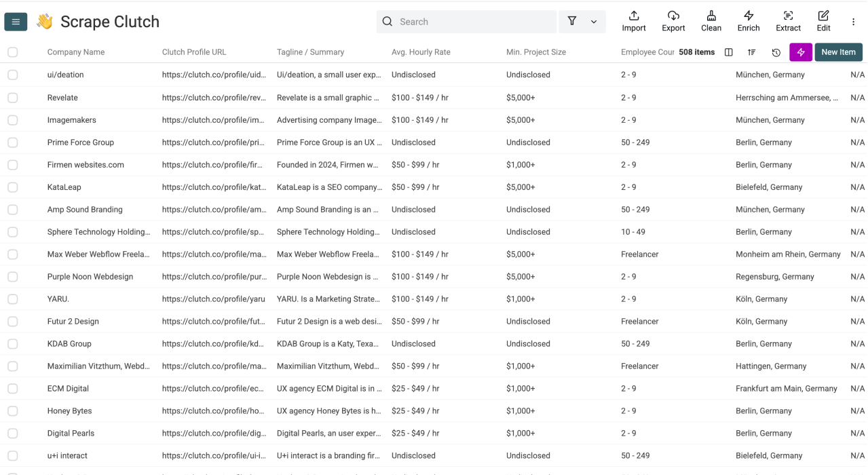Screen dimensions: 868x475
Task: Expand the filter dropdown chevron
Action: tap(593, 22)
